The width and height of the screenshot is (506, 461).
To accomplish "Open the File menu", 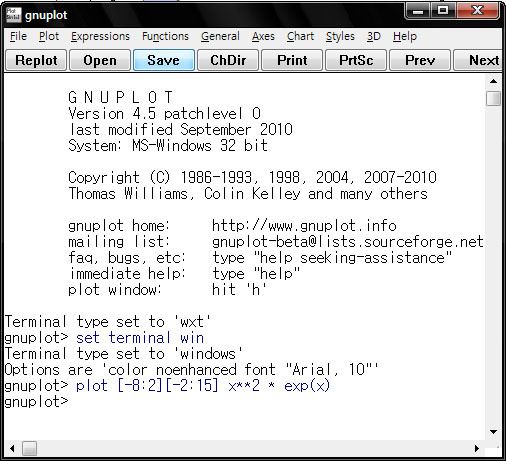I will pos(18,36).
